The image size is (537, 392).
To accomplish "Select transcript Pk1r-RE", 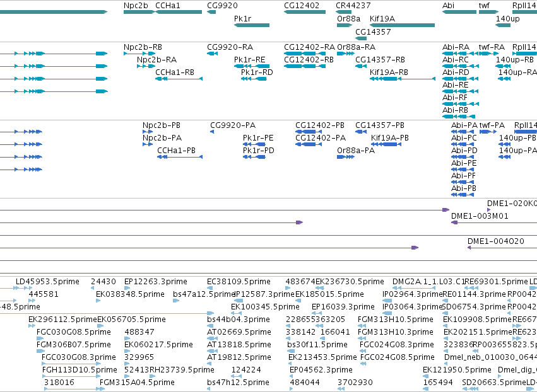I will coord(250,60).
